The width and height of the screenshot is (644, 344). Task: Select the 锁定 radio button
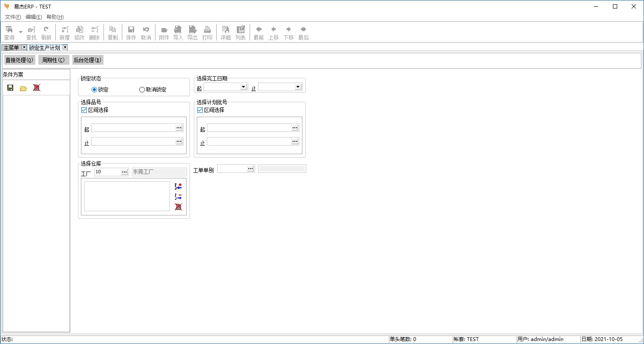tap(95, 90)
